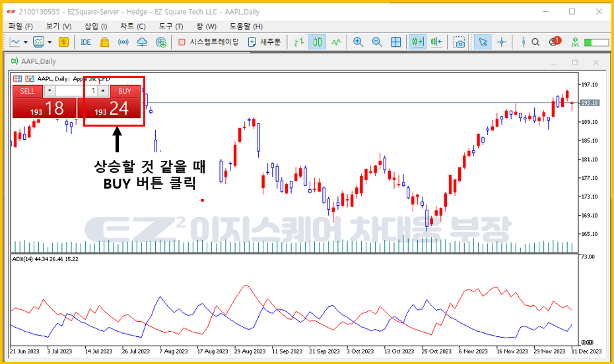Select the cursor arrow tool

point(483,42)
